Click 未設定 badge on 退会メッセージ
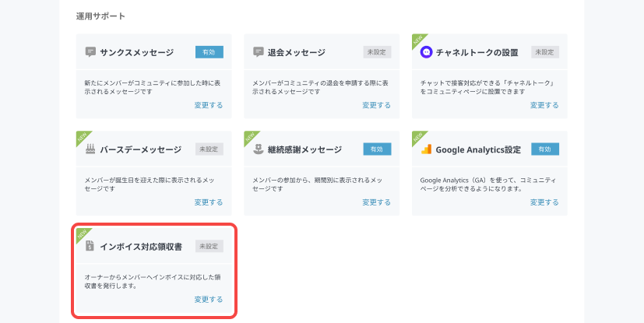This screenshot has width=644, height=323. [x=377, y=52]
